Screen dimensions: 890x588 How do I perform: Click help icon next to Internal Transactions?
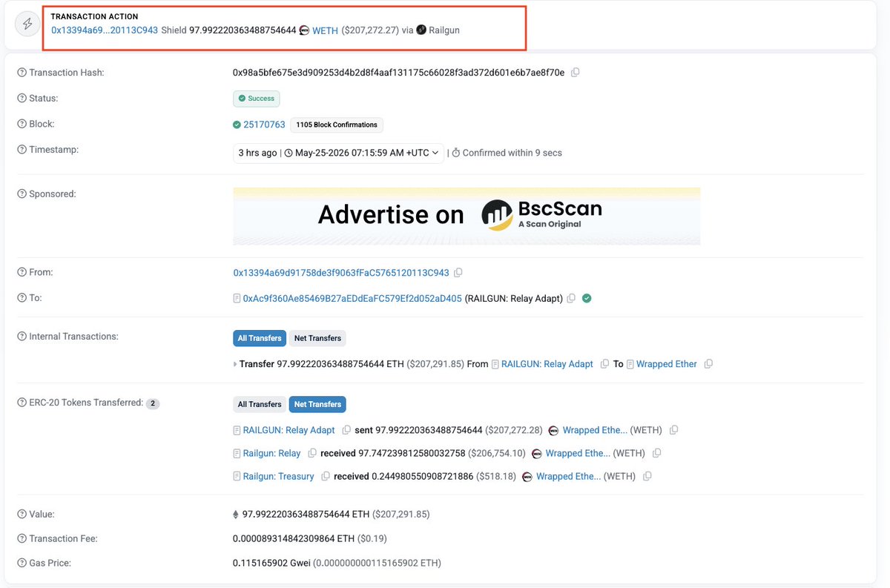coord(22,337)
